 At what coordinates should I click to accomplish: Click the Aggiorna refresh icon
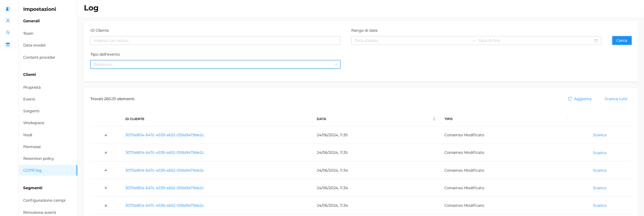pyautogui.click(x=570, y=99)
